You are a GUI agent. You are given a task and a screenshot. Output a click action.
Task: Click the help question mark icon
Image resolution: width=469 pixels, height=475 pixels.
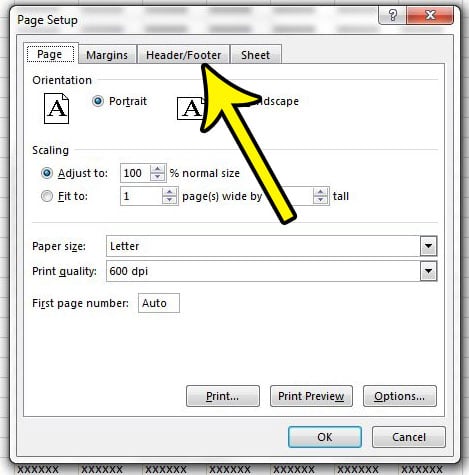[x=393, y=15]
